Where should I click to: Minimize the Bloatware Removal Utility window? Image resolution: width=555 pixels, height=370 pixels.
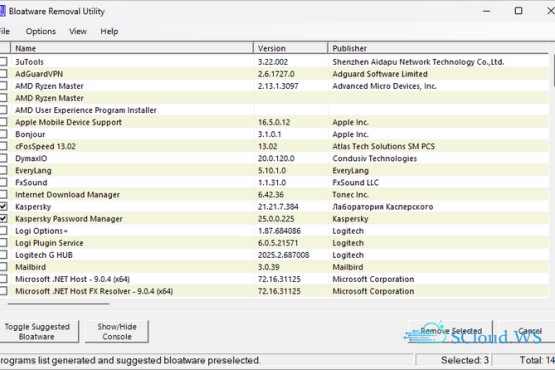click(487, 11)
